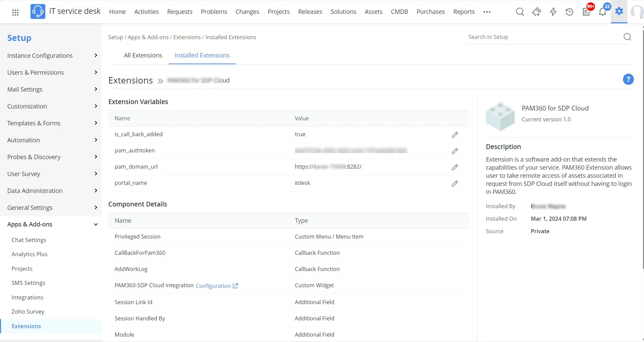Expand the Automation setup section
Screen dimensions: 644x342
[x=96, y=140]
